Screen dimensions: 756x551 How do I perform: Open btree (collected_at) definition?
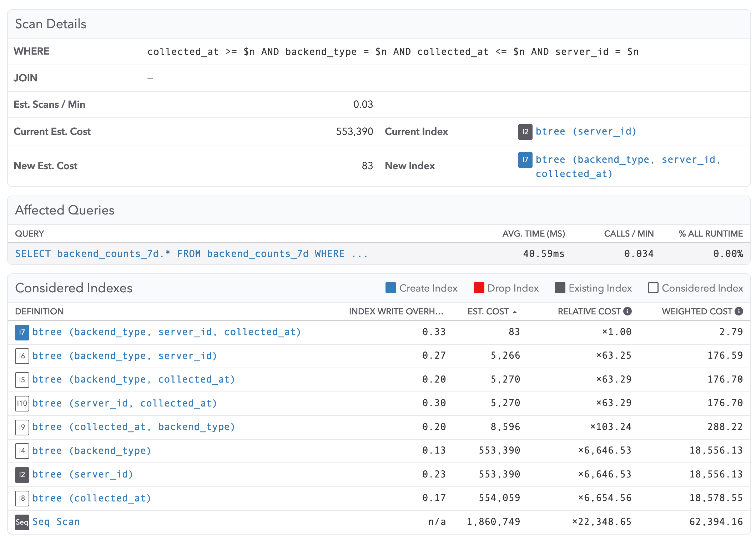click(x=92, y=498)
